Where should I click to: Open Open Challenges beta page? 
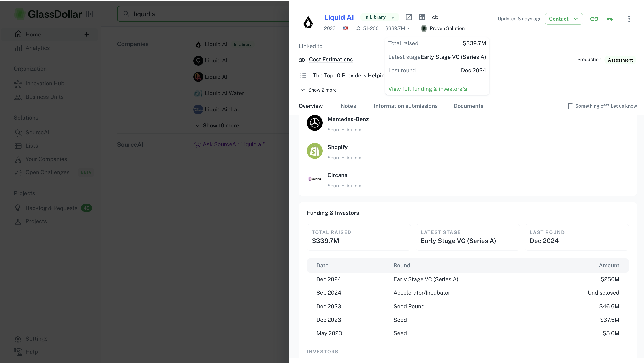[x=54, y=172]
